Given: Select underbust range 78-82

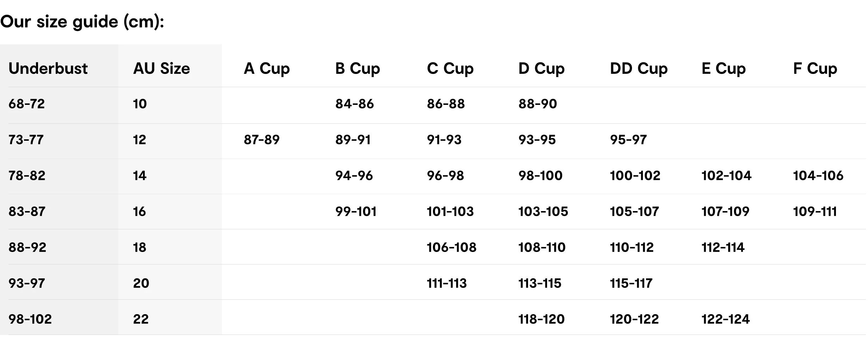Looking at the screenshot, I should click(27, 176).
